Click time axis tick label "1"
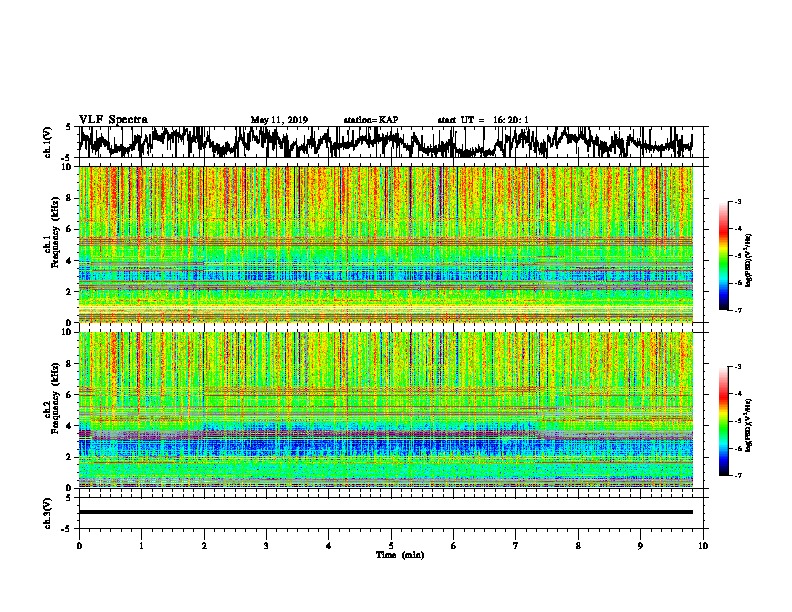The height and width of the screenshot is (612, 792). pos(141,546)
